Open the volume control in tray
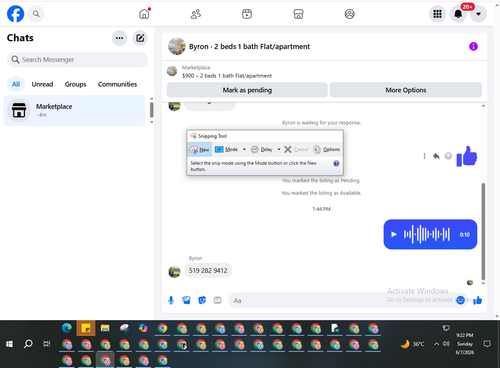The width and height of the screenshot is (500, 368). 446,344
